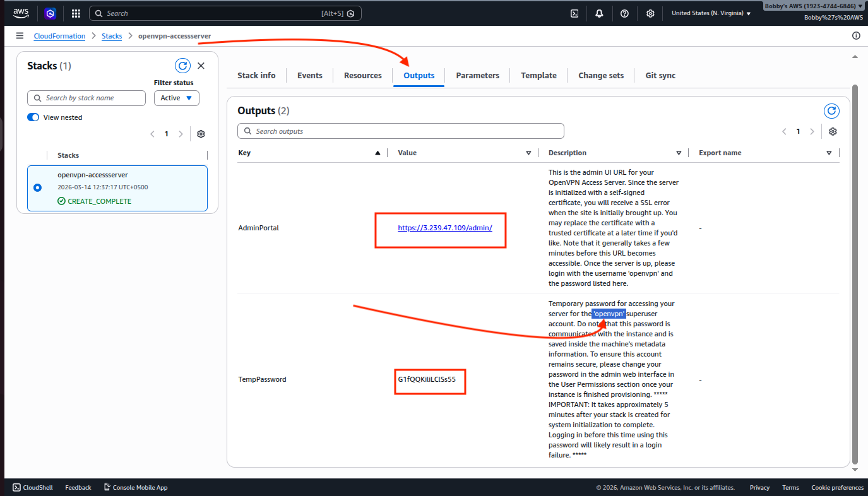Switch to the Parameters tab
Image resolution: width=868 pixels, height=496 pixels.
pyautogui.click(x=477, y=75)
